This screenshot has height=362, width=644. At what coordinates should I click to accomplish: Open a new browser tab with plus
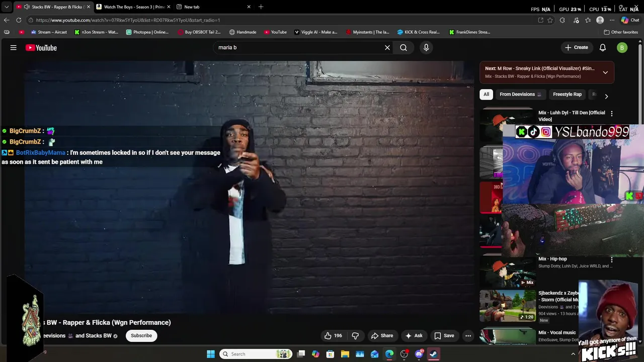(x=261, y=7)
